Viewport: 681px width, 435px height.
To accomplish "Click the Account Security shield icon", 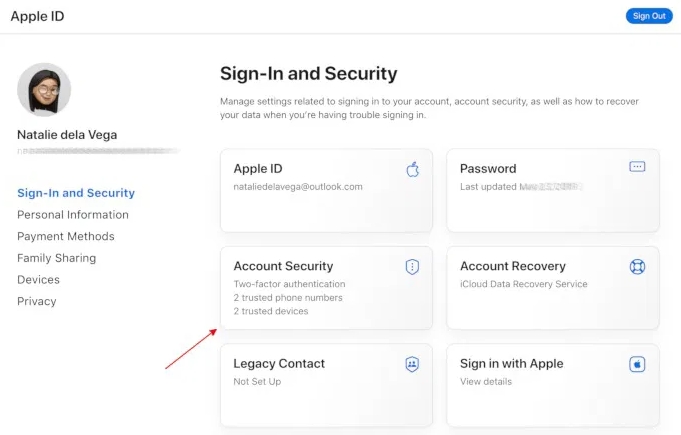I will coord(412,266).
